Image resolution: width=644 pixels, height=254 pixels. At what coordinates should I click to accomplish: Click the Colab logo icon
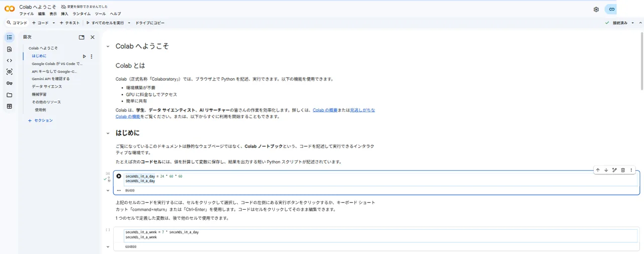10,9
